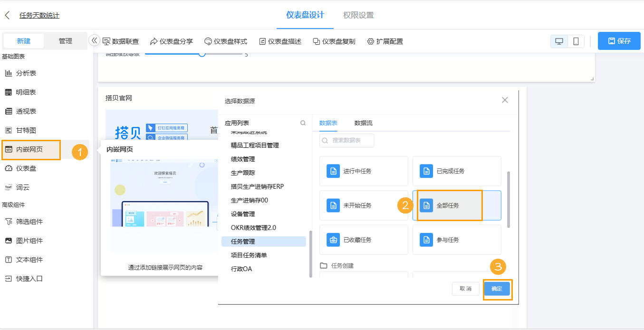This screenshot has height=330, width=644.
Task: Cancel the data source dialog
Action: pos(465,289)
